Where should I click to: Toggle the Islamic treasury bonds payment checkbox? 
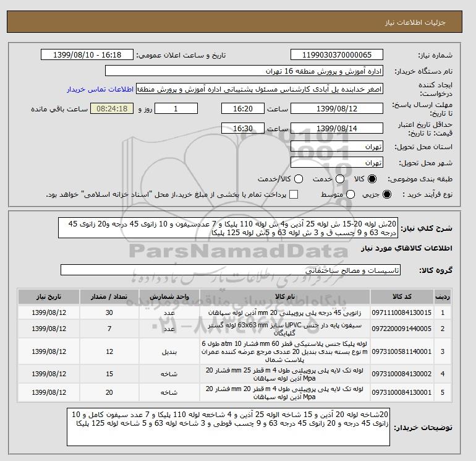click(x=294, y=194)
